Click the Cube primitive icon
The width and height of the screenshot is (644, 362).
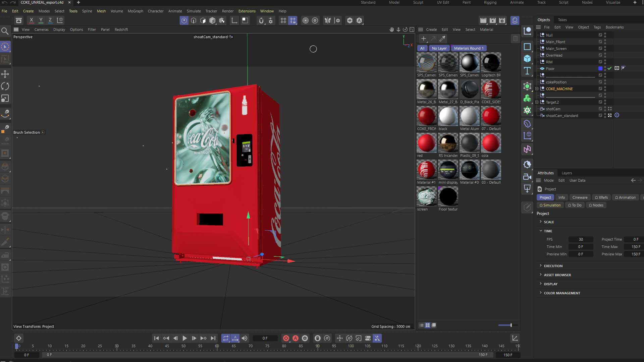tap(527, 59)
